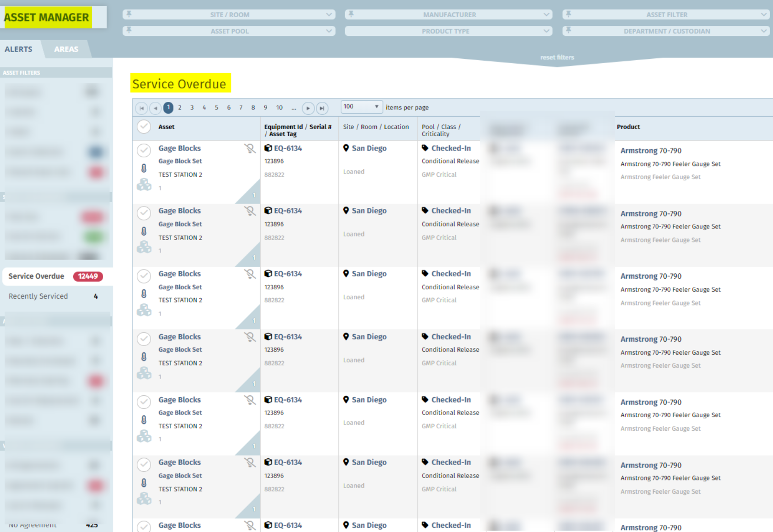Select first Gage Blocks row checkbox
The image size is (773, 532).
click(144, 150)
